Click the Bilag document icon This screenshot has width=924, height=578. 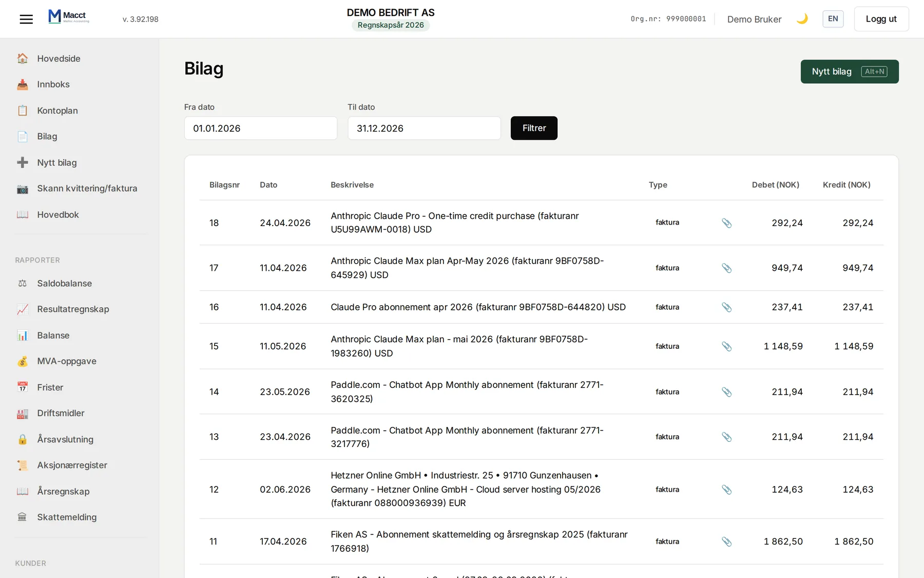click(x=23, y=136)
